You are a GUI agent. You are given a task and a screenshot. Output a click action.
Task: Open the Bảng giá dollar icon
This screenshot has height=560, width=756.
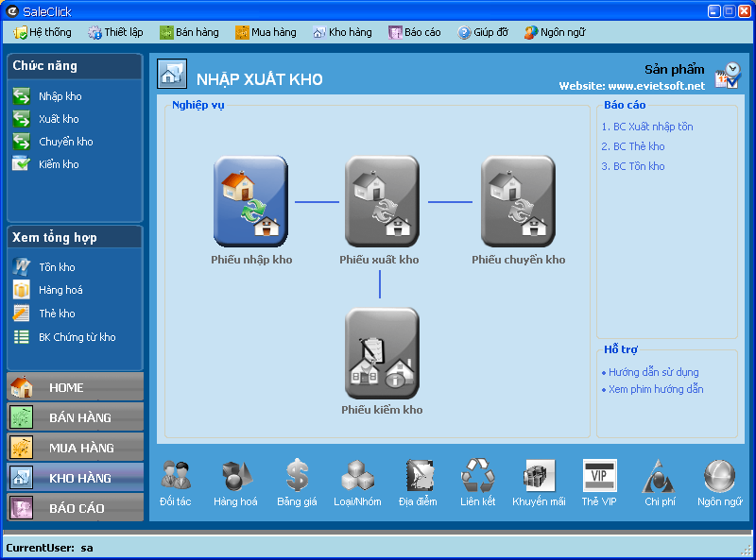(297, 476)
